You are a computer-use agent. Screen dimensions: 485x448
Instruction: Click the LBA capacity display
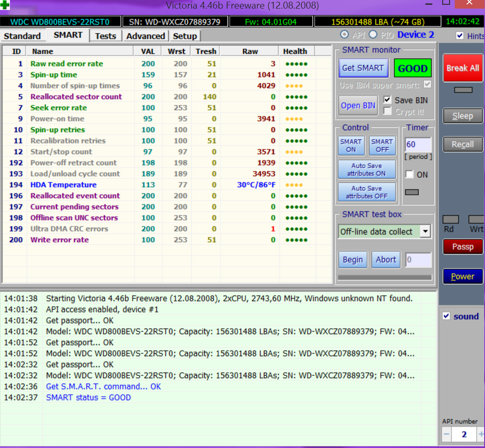tap(377, 22)
